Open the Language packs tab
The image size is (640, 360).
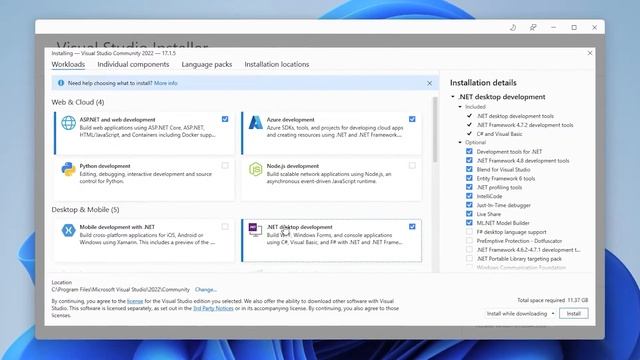[207, 64]
